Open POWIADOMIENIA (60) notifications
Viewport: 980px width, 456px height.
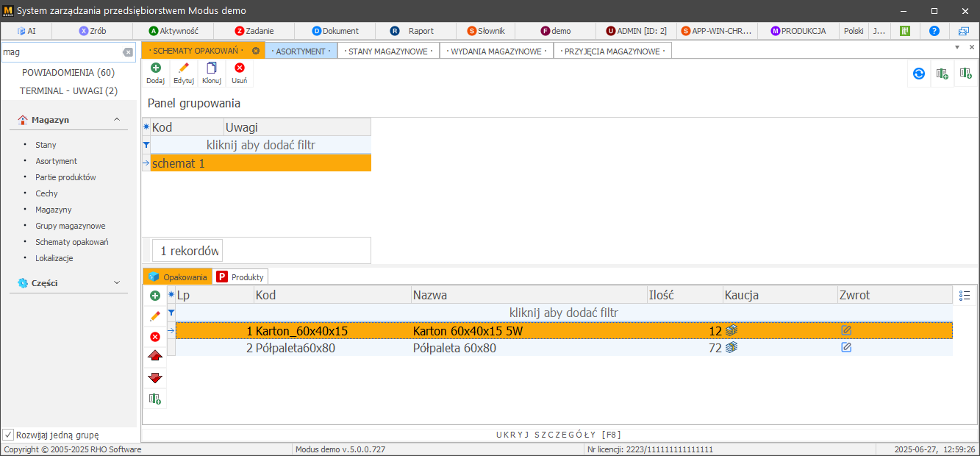click(68, 73)
